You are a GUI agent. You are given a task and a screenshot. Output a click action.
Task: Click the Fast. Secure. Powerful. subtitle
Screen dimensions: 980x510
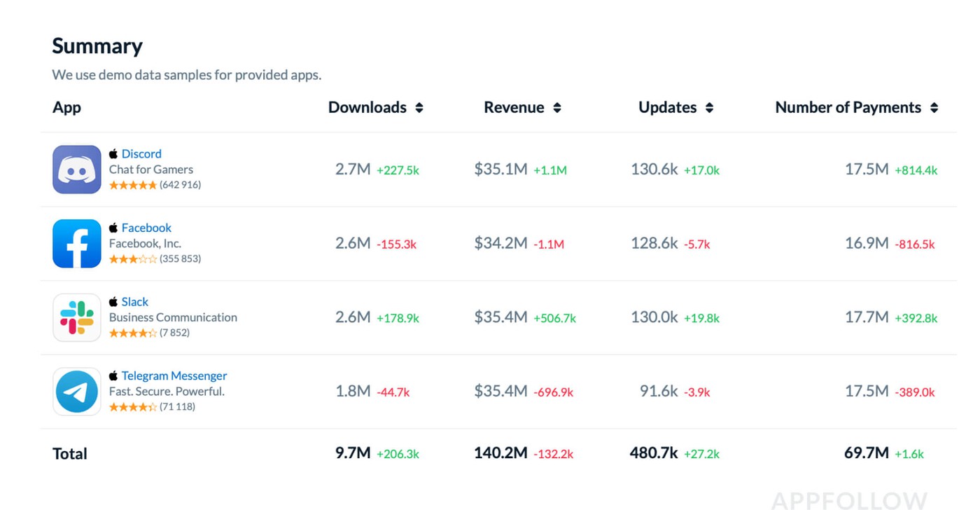pyautogui.click(x=167, y=392)
